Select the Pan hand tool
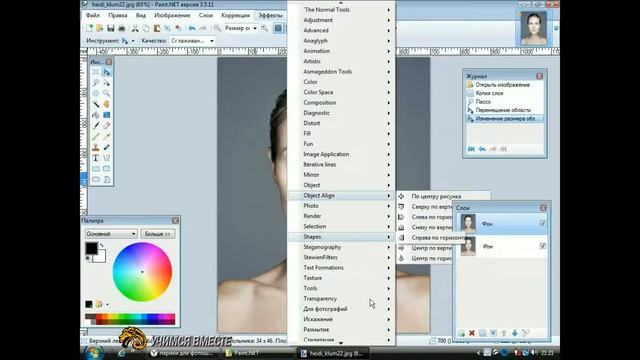This screenshot has width=640, height=360. 107,104
